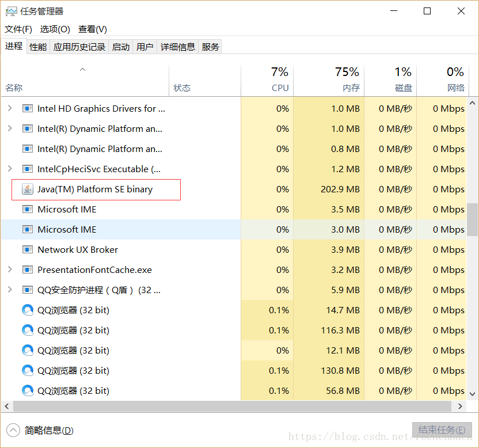Click the 简略信息 collapse arrow icon
The image size is (479, 448).
click(x=13, y=431)
